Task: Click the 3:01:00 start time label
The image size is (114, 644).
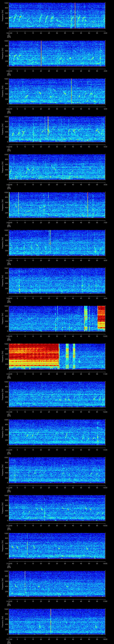Action: coord(9,33)
